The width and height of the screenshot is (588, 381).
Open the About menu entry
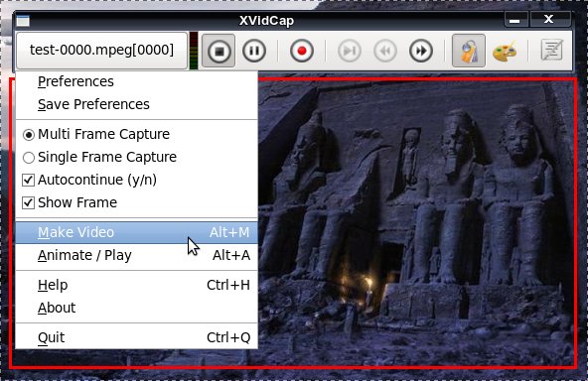pyautogui.click(x=136, y=308)
